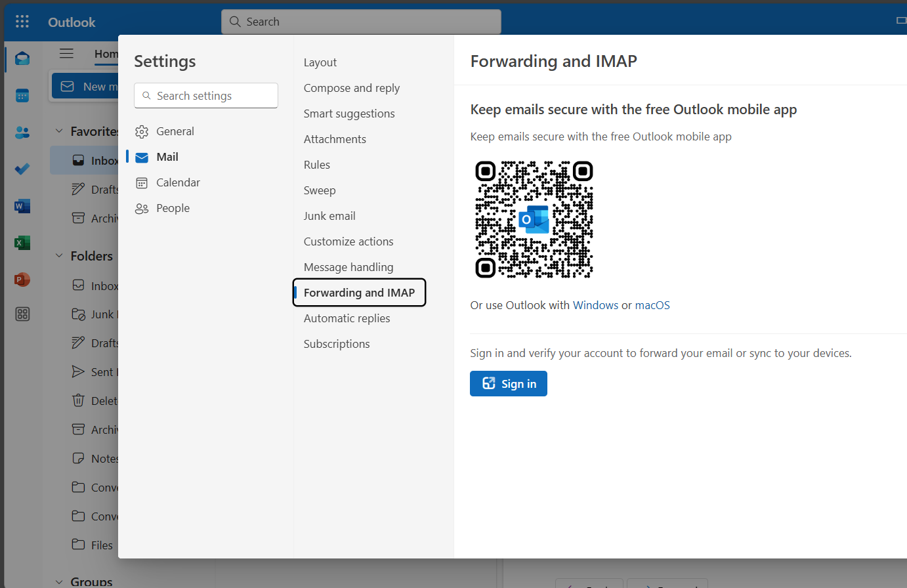Image resolution: width=907 pixels, height=588 pixels.
Task: Follow the macOS download link
Action: tap(652, 305)
